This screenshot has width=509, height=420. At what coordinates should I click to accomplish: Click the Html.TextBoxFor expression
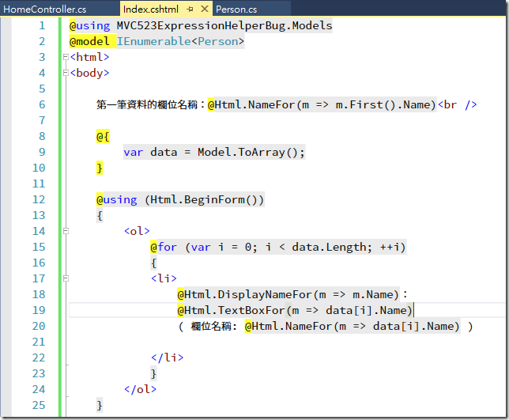[295, 310]
